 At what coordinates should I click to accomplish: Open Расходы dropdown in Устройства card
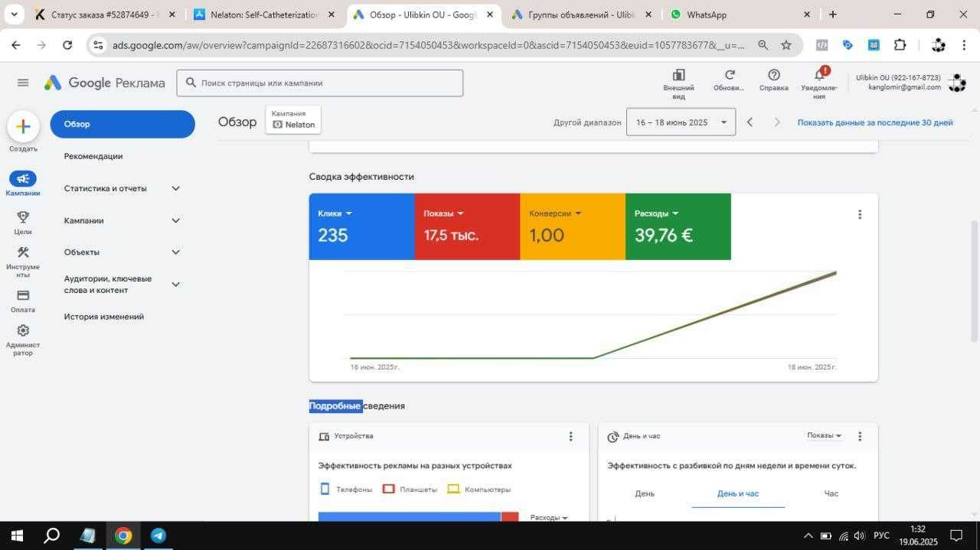[x=549, y=517]
